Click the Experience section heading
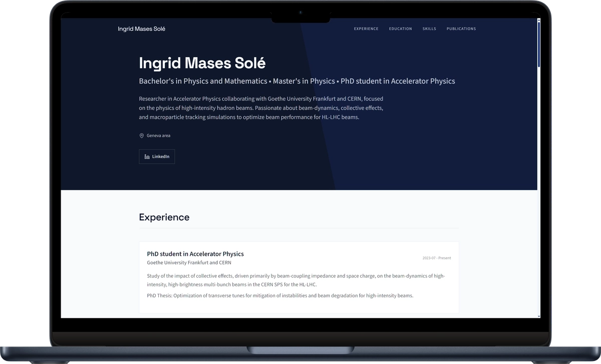The height and width of the screenshot is (364, 601). coord(164,217)
